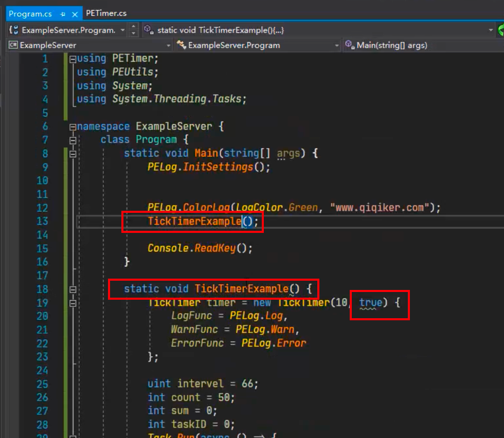
Task: Click 'int sum = 0;' on line 27
Action: tap(182, 411)
